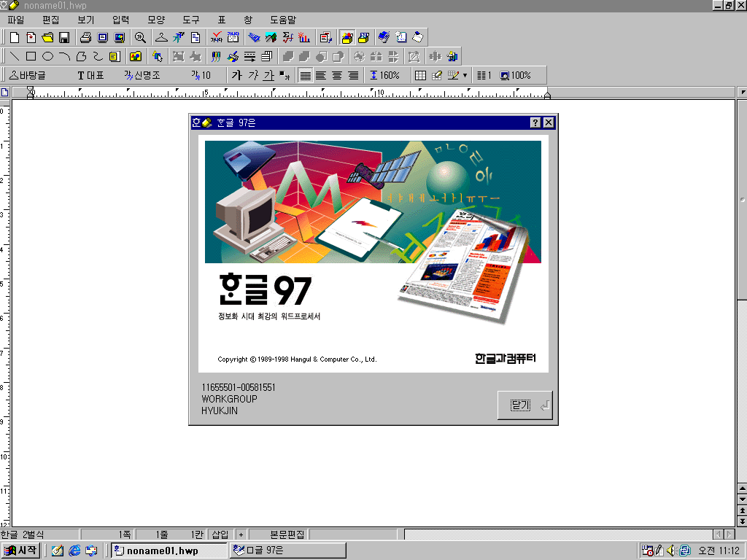
Task: Select the arc drawing tool
Action: (64, 57)
